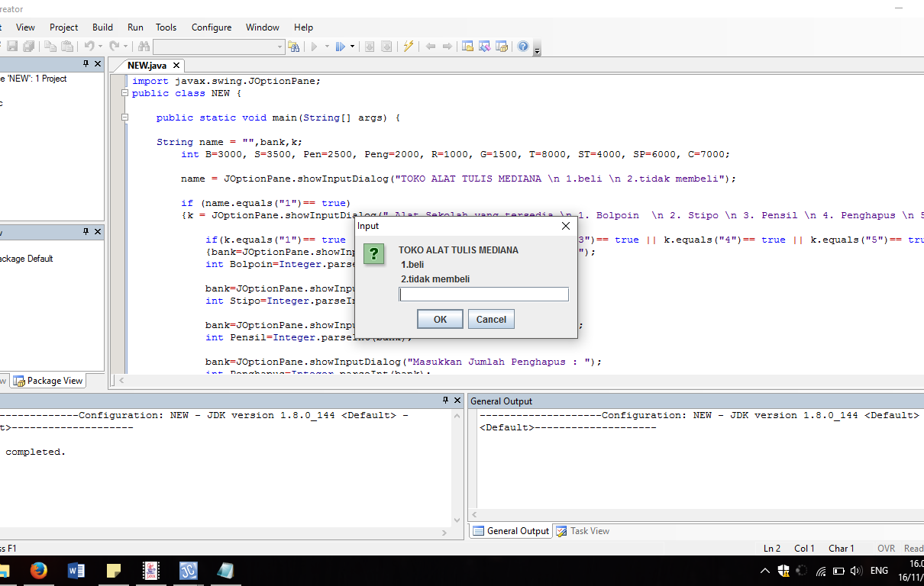Switch to the Package View tab
This screenshot has width=924, height=586.
pos(48,381)
